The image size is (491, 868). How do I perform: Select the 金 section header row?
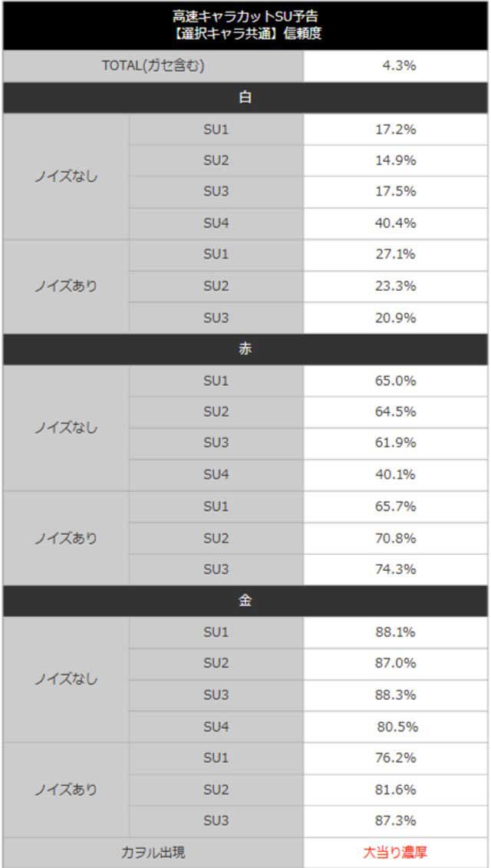point(245,601)
